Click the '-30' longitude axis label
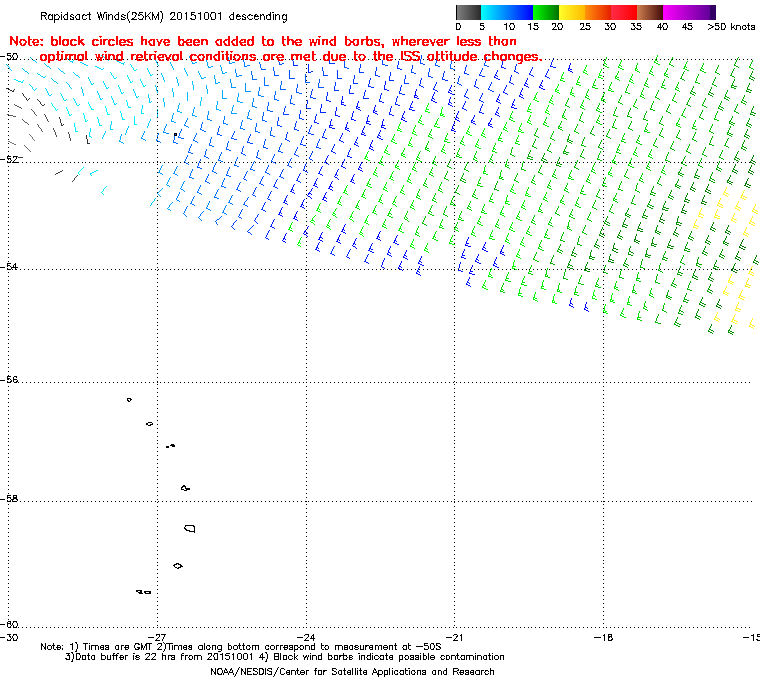The image size is (760, 688). click(x=9, y=637)
